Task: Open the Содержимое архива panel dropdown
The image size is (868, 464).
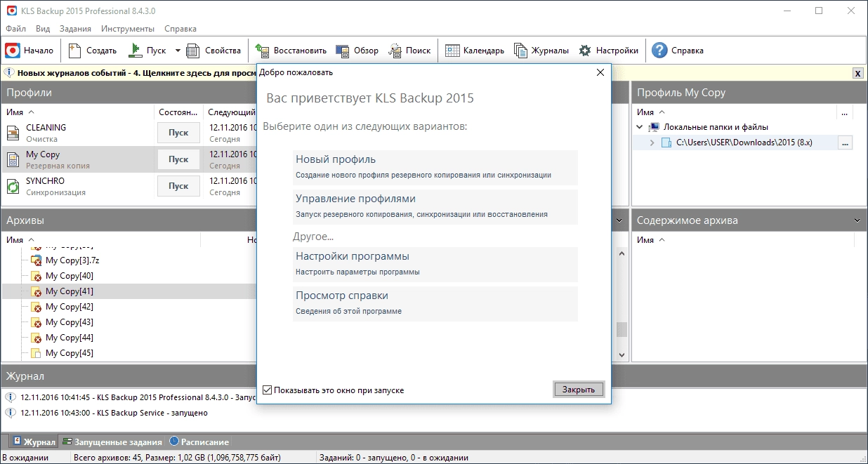Action: click(857, 220)
